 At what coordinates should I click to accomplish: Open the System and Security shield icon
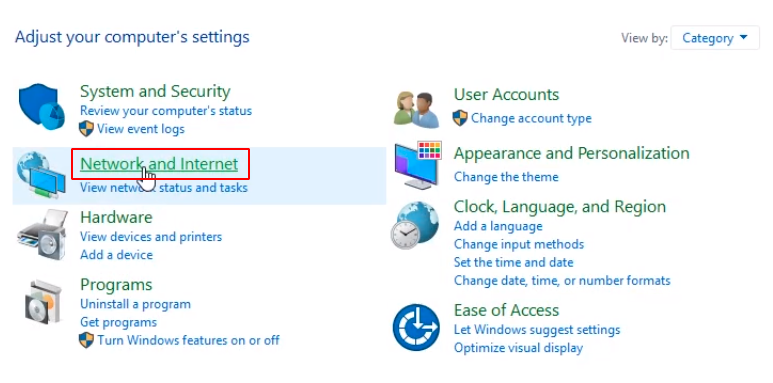[42, 106]
